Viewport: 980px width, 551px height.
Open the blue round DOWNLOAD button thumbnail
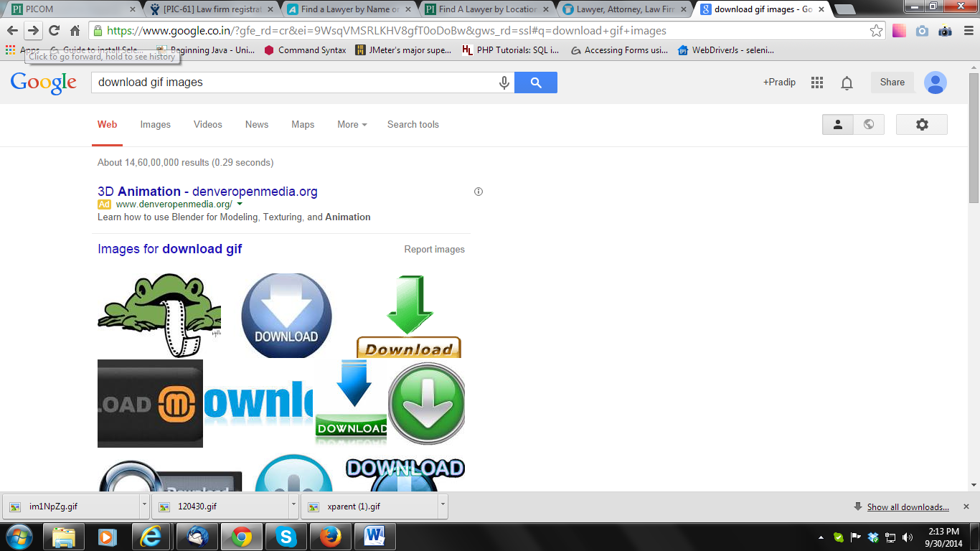click(287, 315)
